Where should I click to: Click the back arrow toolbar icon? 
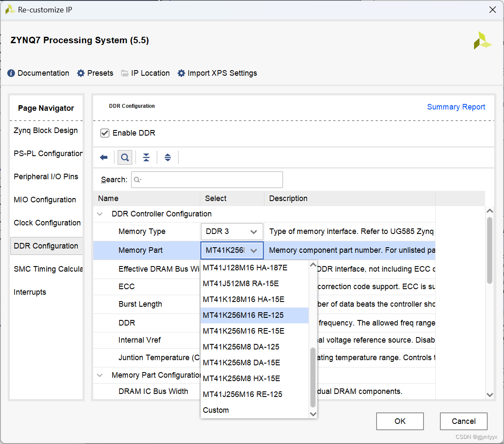[x=104, y=157]
